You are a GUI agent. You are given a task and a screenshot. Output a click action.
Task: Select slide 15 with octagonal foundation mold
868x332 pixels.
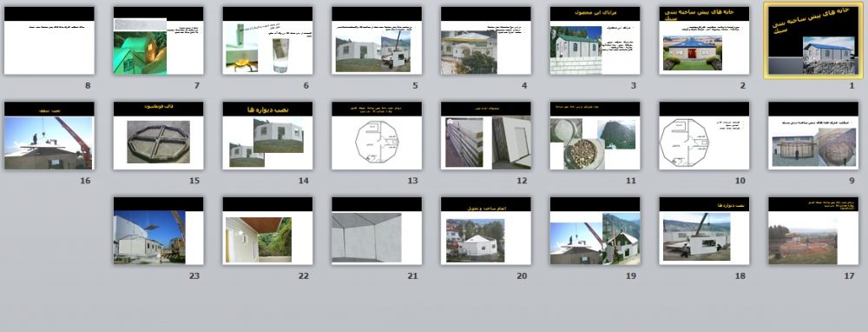(x=158, y=136)
